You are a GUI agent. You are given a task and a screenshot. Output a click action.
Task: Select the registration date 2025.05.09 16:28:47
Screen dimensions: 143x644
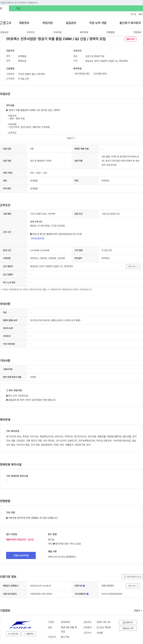[41, 586]
